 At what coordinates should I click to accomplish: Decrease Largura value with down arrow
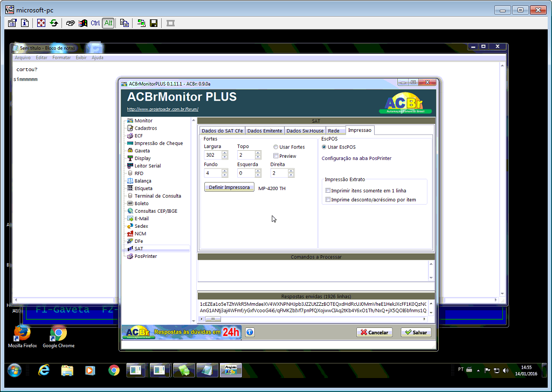[225, 157]
